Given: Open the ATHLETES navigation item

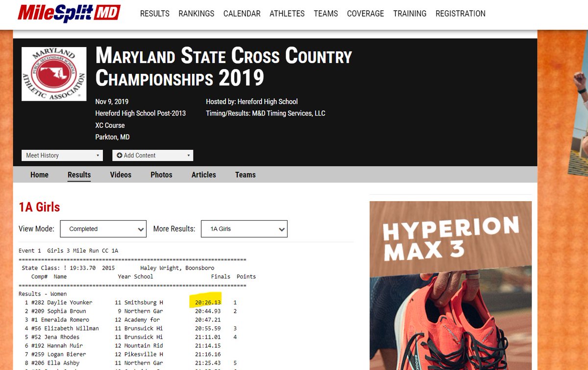Looking at the screenshot, I should tap(287, 14).
